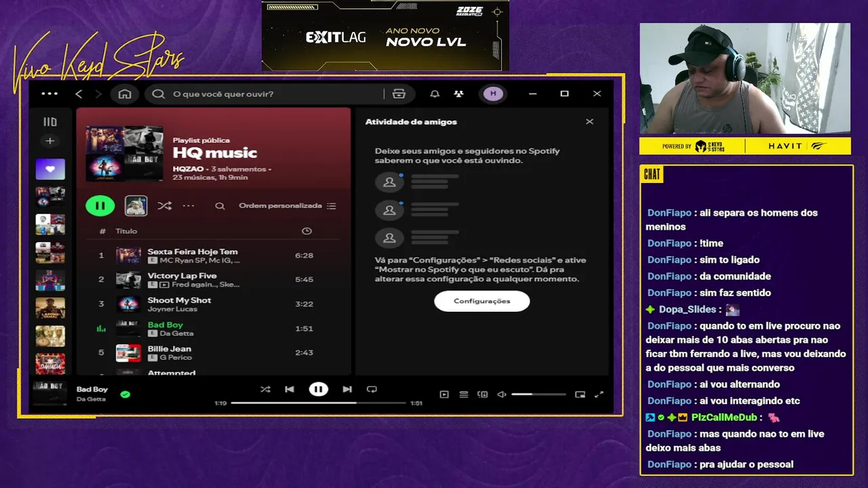868x488 pixels.
Task: Seek on the song progress bar
Action: [317, 403]
